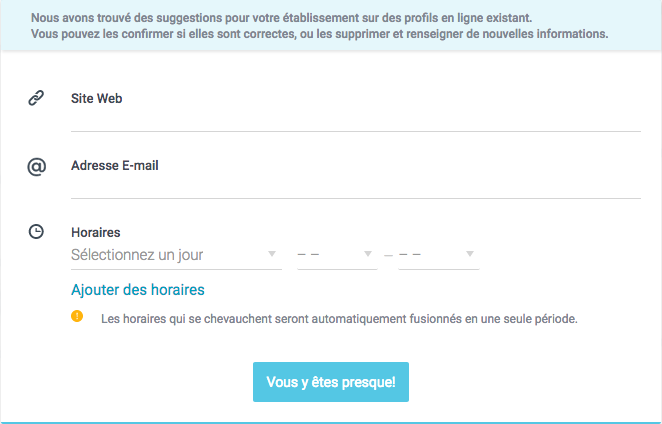Click the clock icon beside Horaires
The width and height of the screenshot is (662, 424).
(36, 232)
